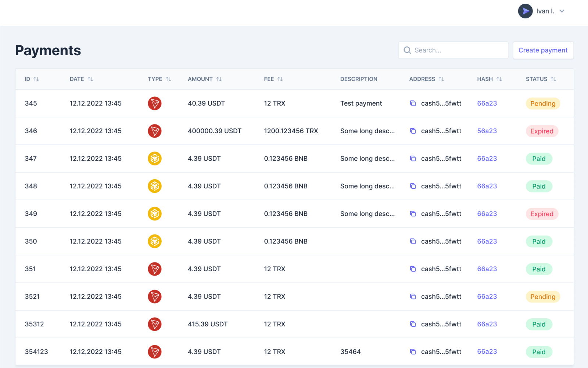Click the BNB icon in row 348

coord(155,186)
